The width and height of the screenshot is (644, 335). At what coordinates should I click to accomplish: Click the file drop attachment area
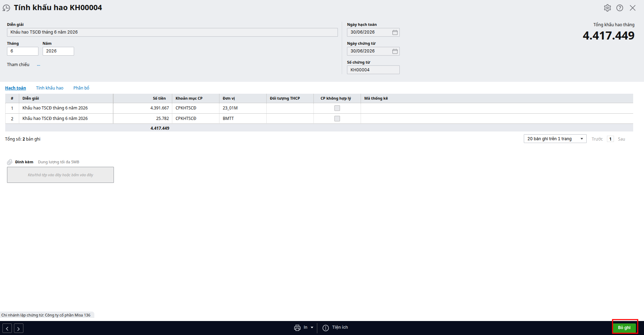pyautogui.click(x=60, y=175)
